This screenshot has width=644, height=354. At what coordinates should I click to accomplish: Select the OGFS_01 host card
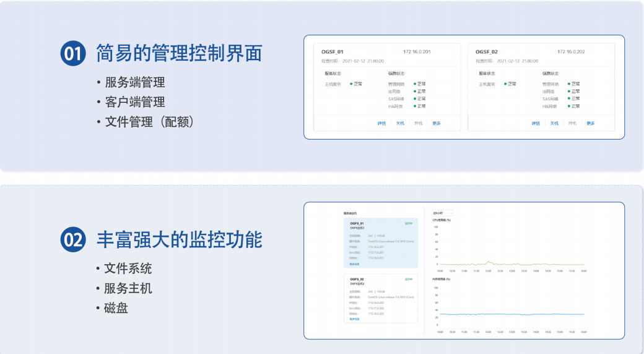381,243
